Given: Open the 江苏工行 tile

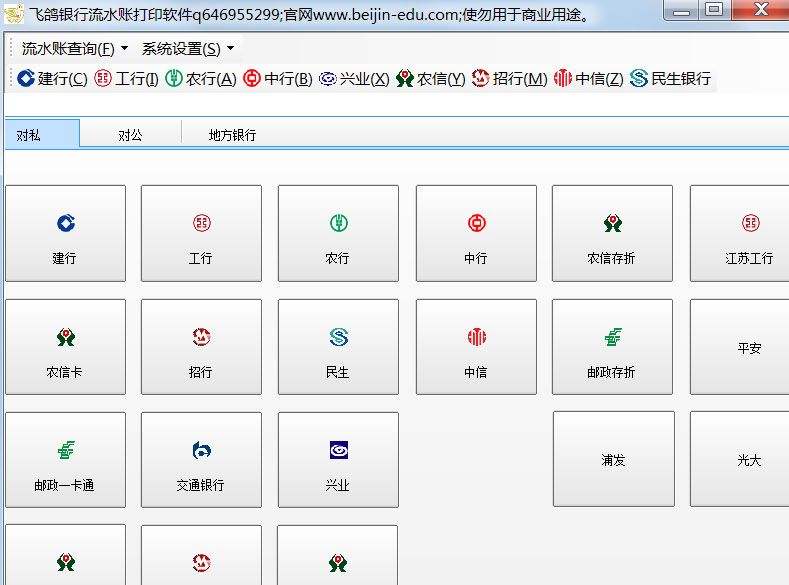Looking at the screenshot, I should (740, 233).
